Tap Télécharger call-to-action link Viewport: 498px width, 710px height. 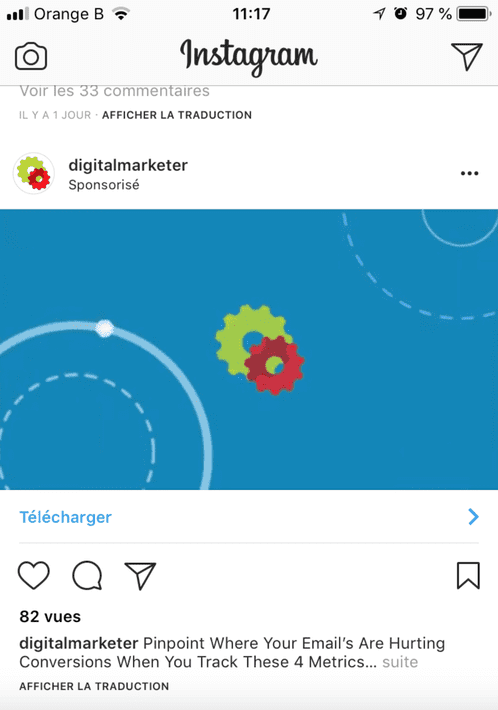click(x=65, y=517)
